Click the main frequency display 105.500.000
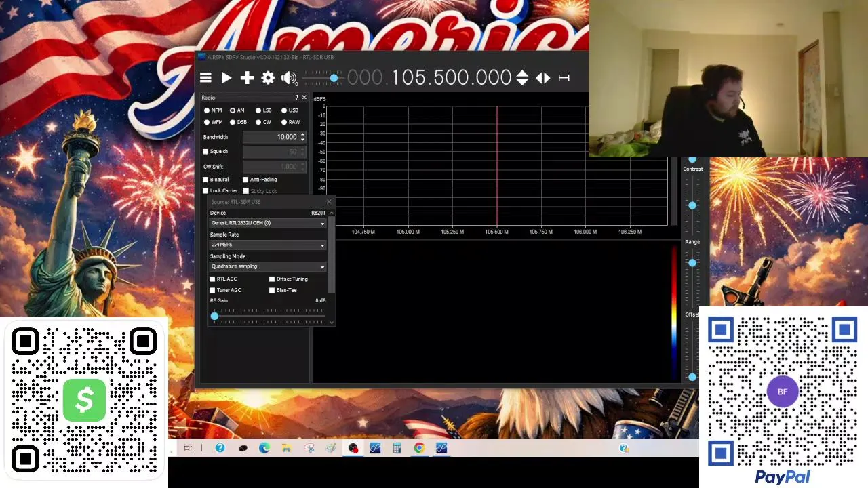This screenshot has height=488, width=868. (x=451, y=78)
